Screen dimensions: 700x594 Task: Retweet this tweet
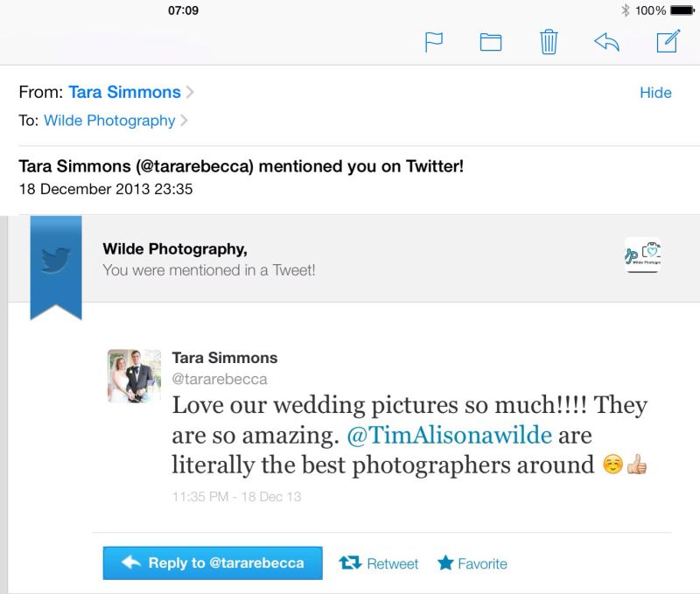(x=379, y=563)
